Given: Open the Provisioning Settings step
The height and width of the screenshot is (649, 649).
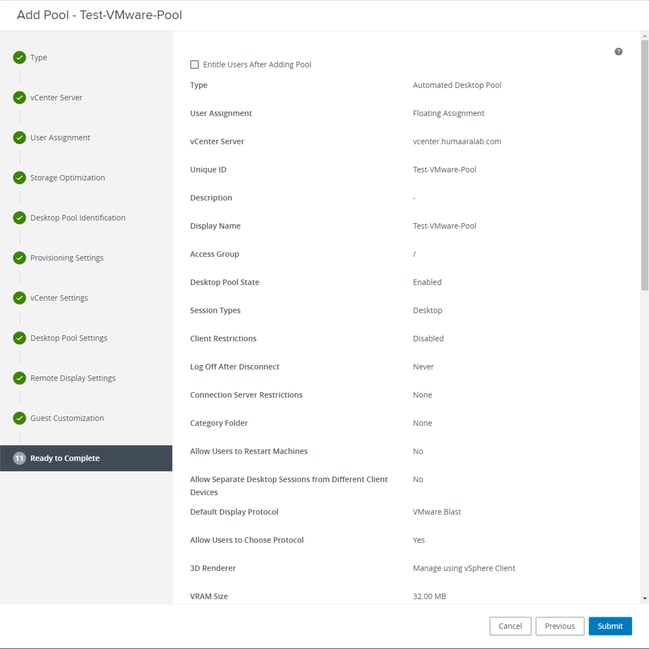Looking at the screenshot, I should [x=67, y=258].
